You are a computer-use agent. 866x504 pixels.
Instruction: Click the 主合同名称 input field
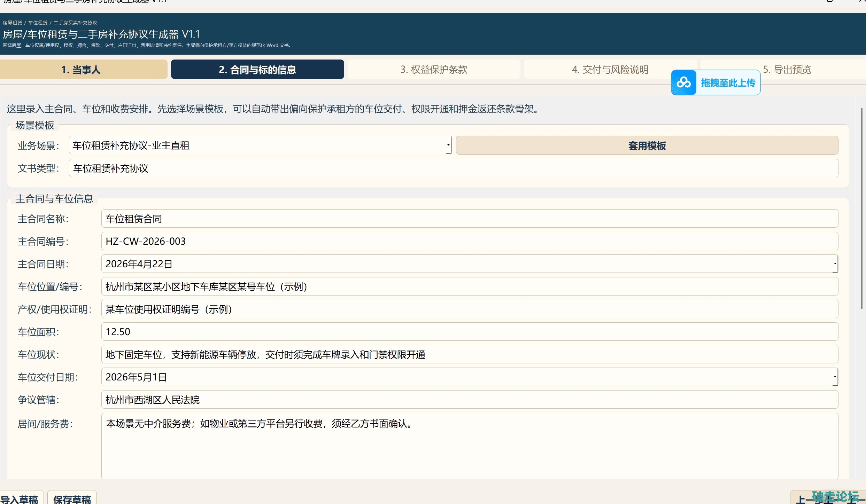[x=469, y=219]
